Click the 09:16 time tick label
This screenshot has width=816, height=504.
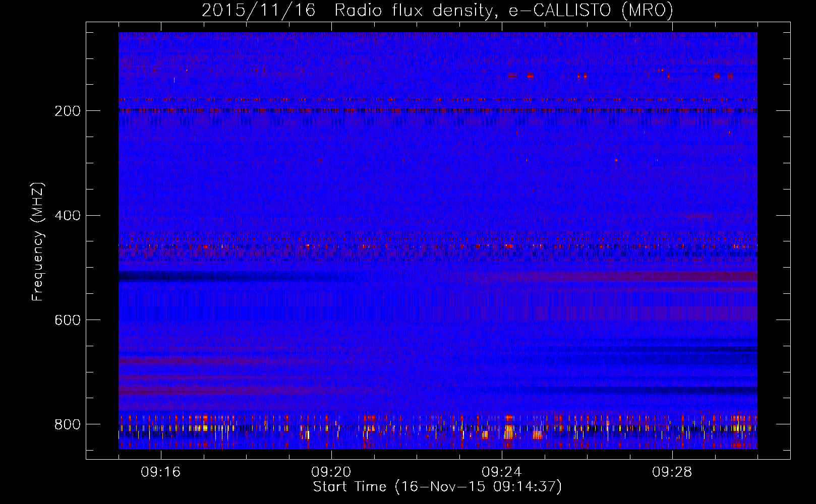click(x=161, y=472)
